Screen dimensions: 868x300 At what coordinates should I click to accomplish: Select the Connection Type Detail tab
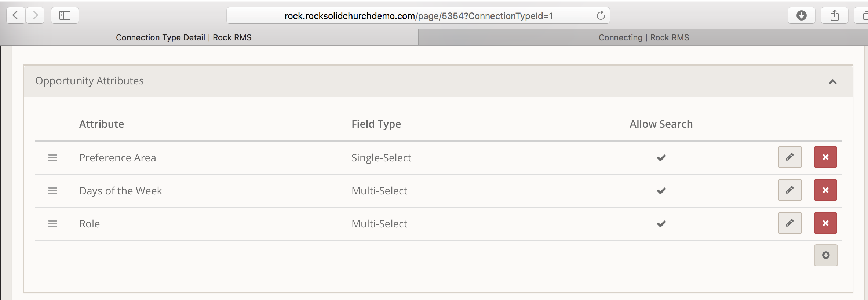pyautogui.click(x=183, y=37)
